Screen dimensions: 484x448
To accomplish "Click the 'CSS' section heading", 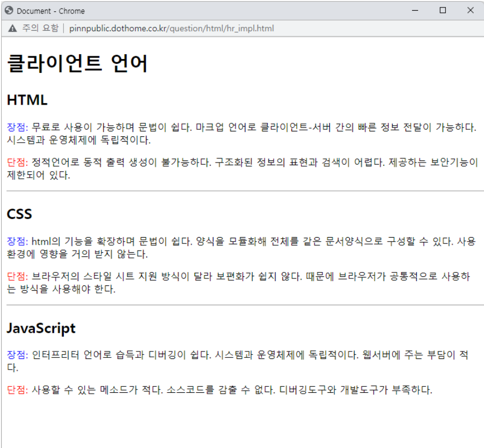I will pos(19,214).
